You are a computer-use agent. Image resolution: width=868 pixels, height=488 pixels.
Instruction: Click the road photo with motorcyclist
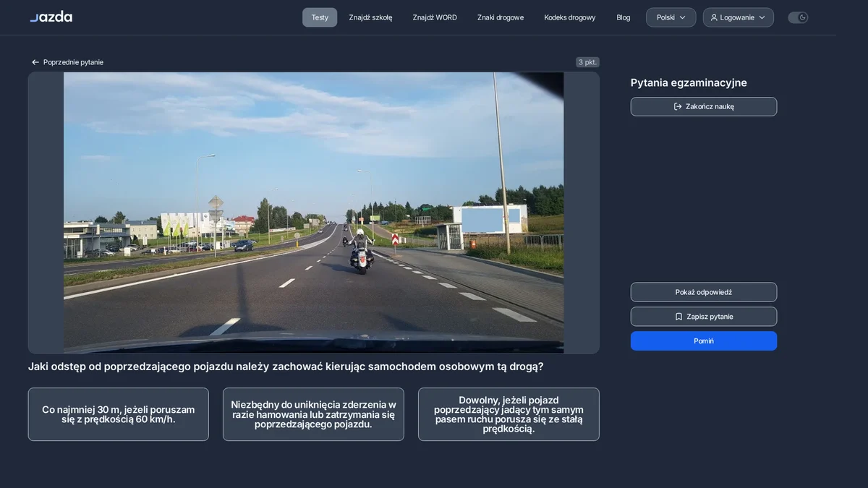313,213
